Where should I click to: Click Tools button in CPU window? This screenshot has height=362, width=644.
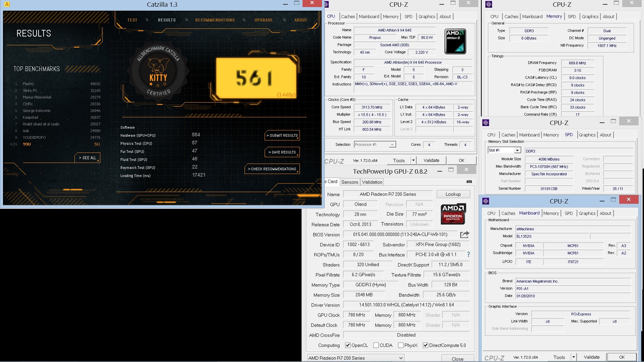pos(399,160)
